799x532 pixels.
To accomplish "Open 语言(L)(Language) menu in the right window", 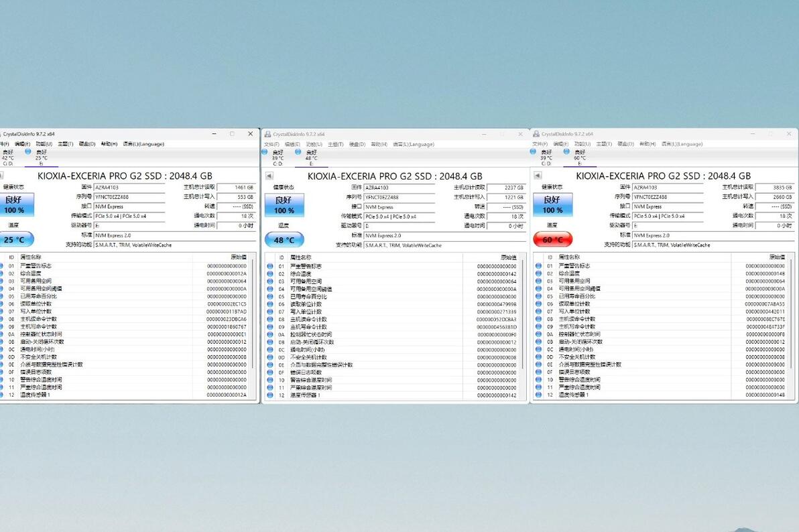I will [682, 144].
